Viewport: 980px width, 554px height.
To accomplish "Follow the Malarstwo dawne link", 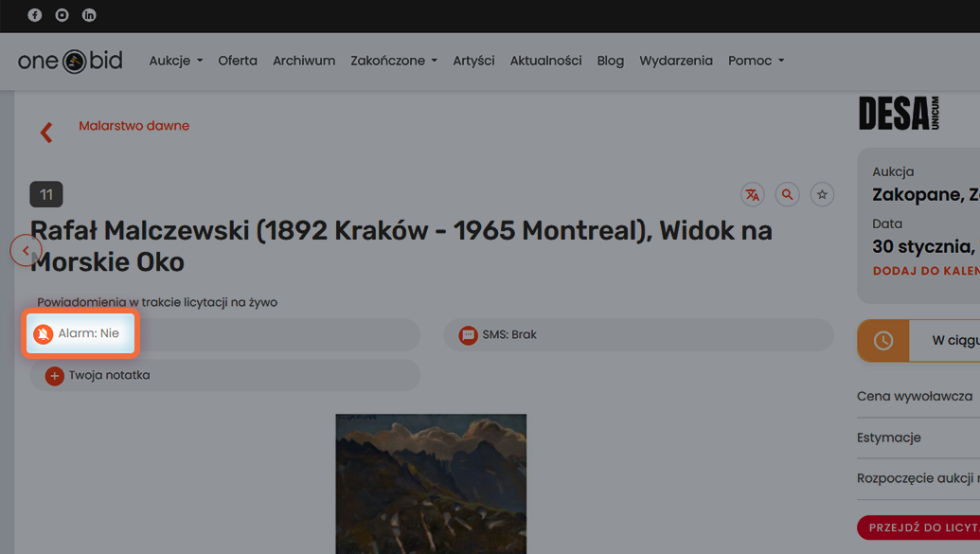I will (x=134, y=126).
